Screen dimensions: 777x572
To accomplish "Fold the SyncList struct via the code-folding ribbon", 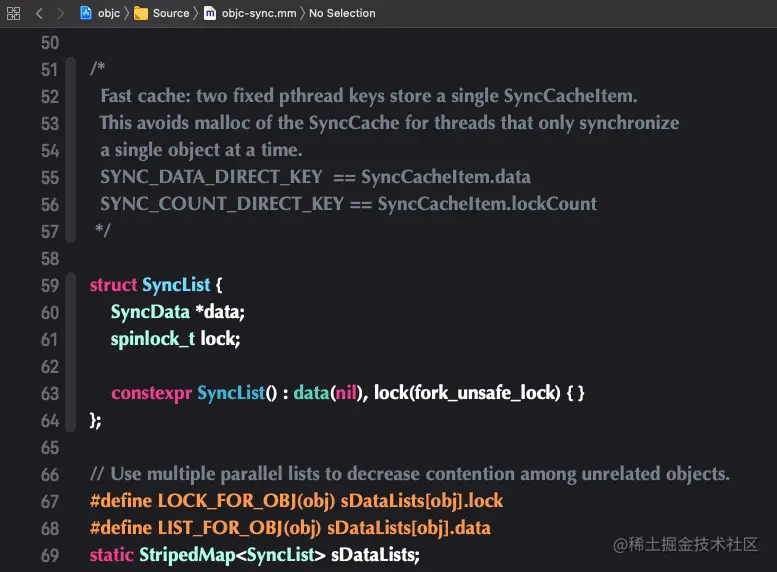I will pos(71,352).
